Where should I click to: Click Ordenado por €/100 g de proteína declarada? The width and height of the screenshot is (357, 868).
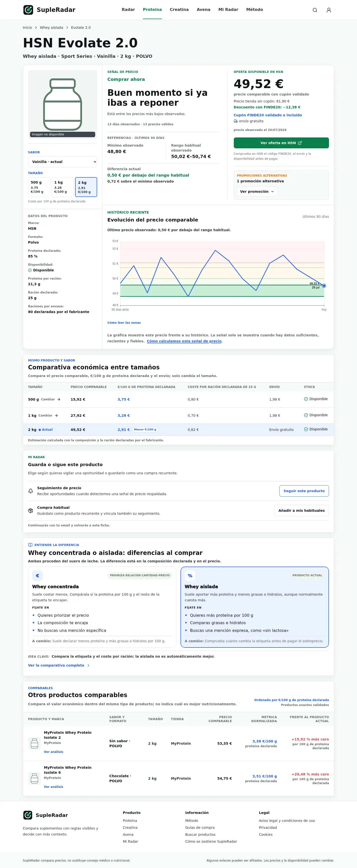pos(292,700)
